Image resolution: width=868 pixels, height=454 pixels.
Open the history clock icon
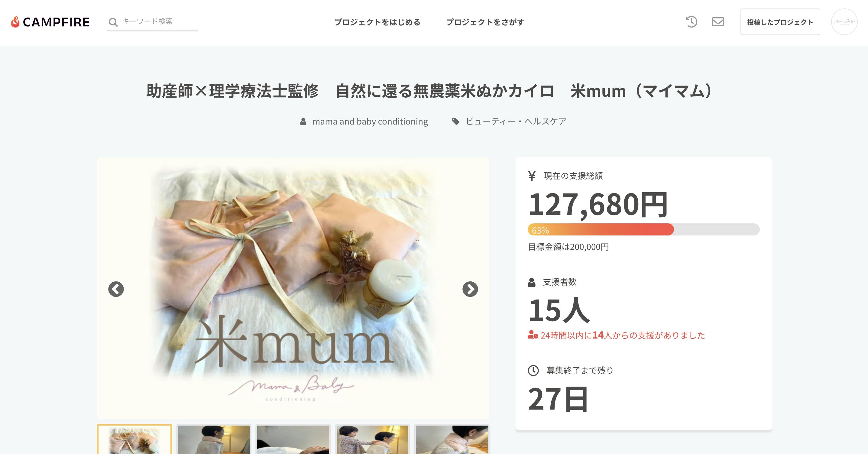pos(691,22)
